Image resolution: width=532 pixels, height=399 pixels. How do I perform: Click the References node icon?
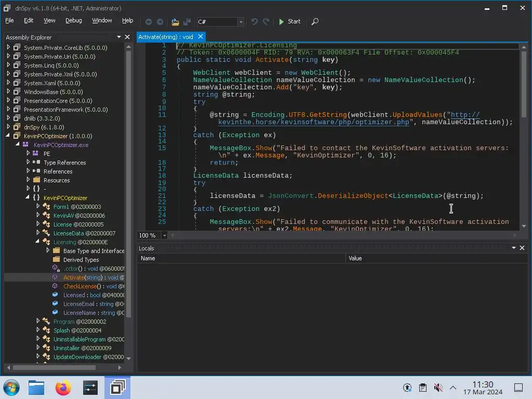point(36,171)
